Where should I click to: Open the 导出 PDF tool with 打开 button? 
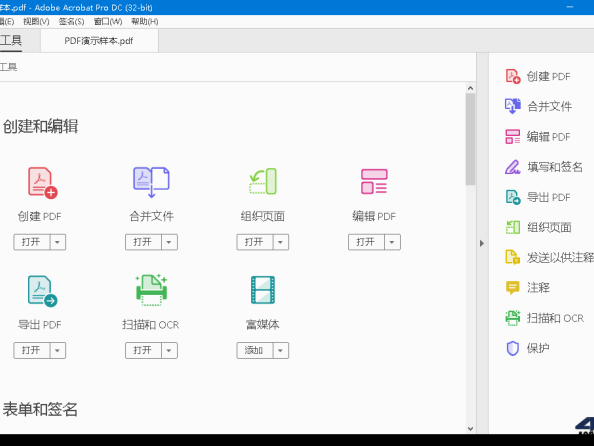(31, 351)
